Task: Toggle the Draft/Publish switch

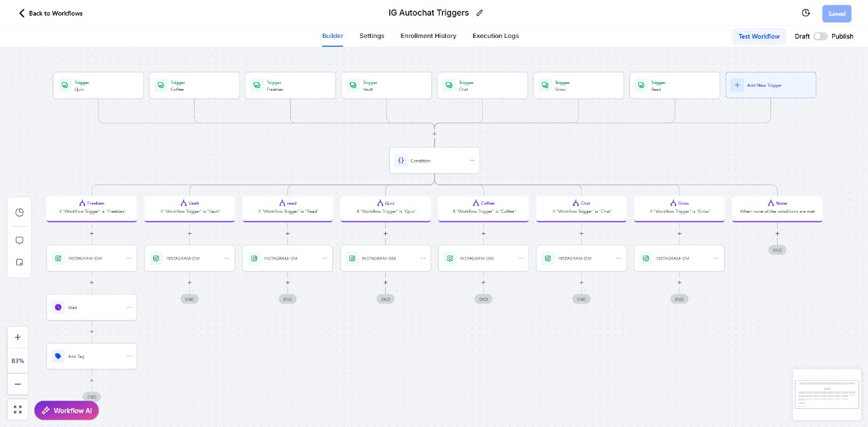Action: pos(821,37)
